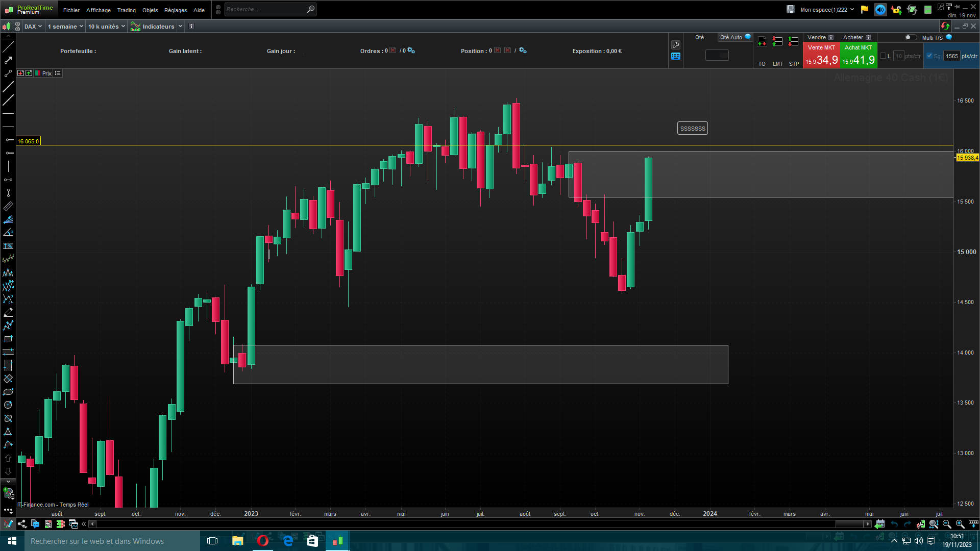The image size is (980, 551).
Task: Open the DAX instrument dropdown
Action: click(33, 27)
